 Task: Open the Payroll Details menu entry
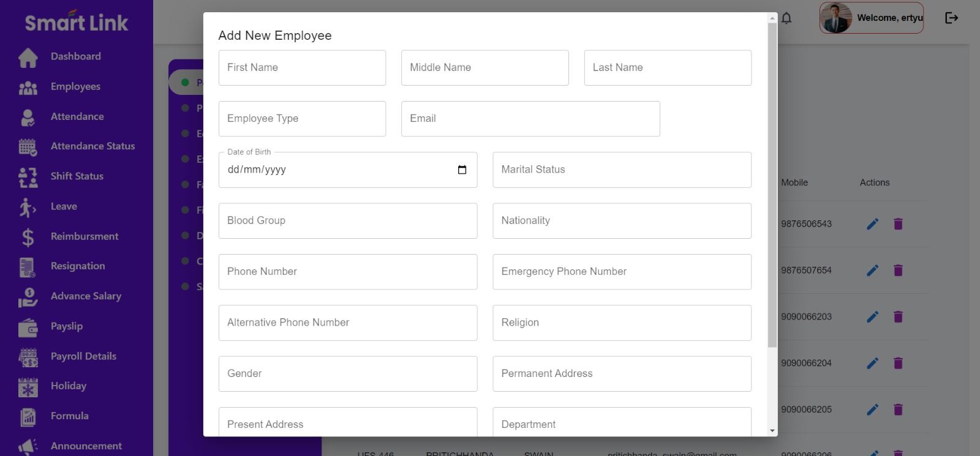(83, 356)
